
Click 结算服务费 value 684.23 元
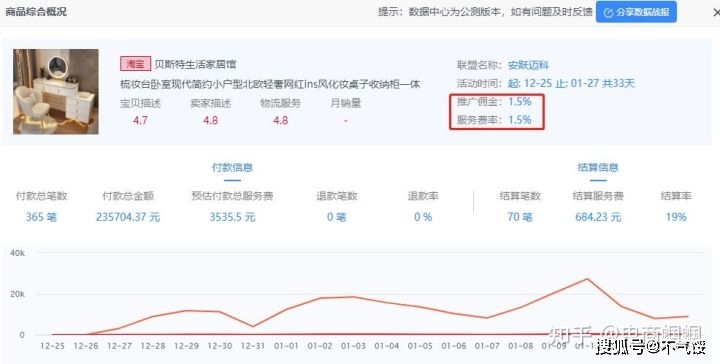598,217
